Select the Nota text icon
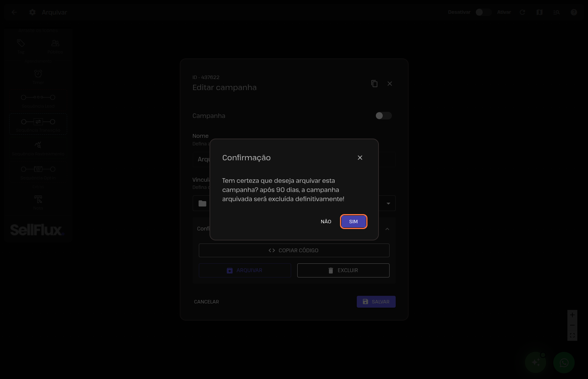The height and width of the screenshot is (379, 588). [x=38, y=199]
